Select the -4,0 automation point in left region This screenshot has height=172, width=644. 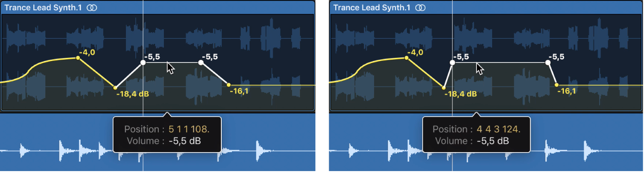click(x=78, y=58)
